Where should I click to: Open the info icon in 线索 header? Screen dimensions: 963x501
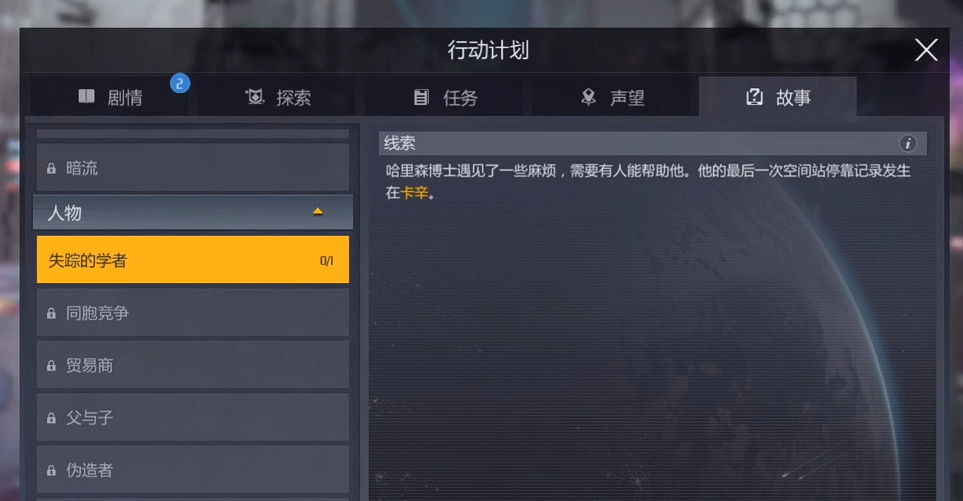point(908,144)
